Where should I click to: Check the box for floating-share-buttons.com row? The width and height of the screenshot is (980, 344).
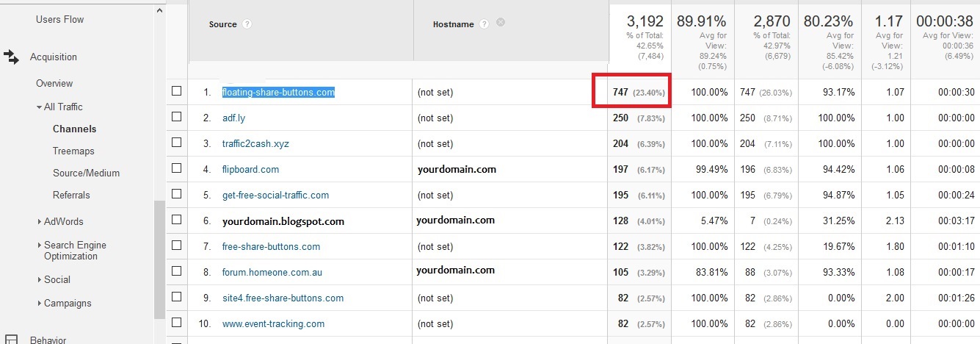click(x=176, y=91)
